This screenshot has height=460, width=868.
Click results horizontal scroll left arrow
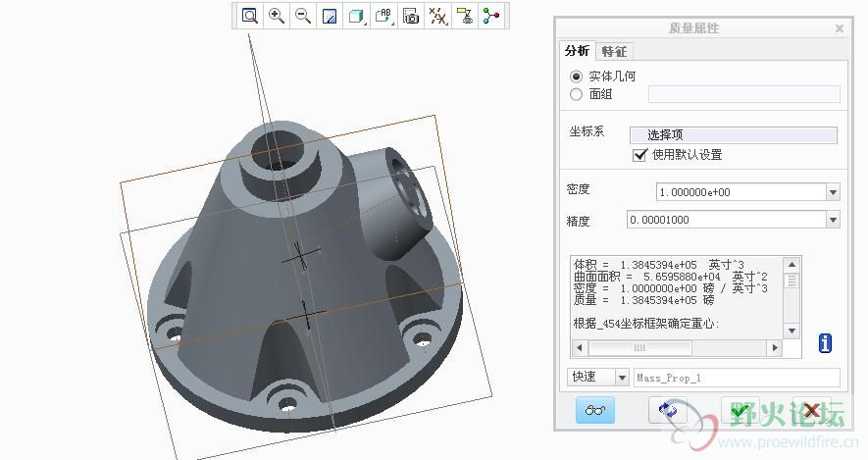(579, 348)
